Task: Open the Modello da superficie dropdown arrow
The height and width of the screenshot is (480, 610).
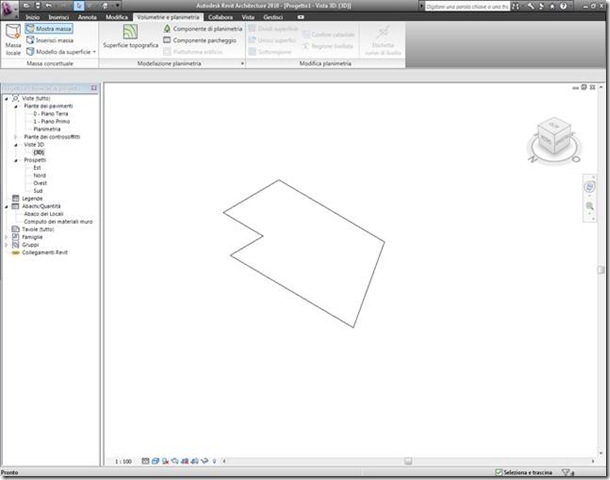Action: pyautogui.click(x=95, y=52)
